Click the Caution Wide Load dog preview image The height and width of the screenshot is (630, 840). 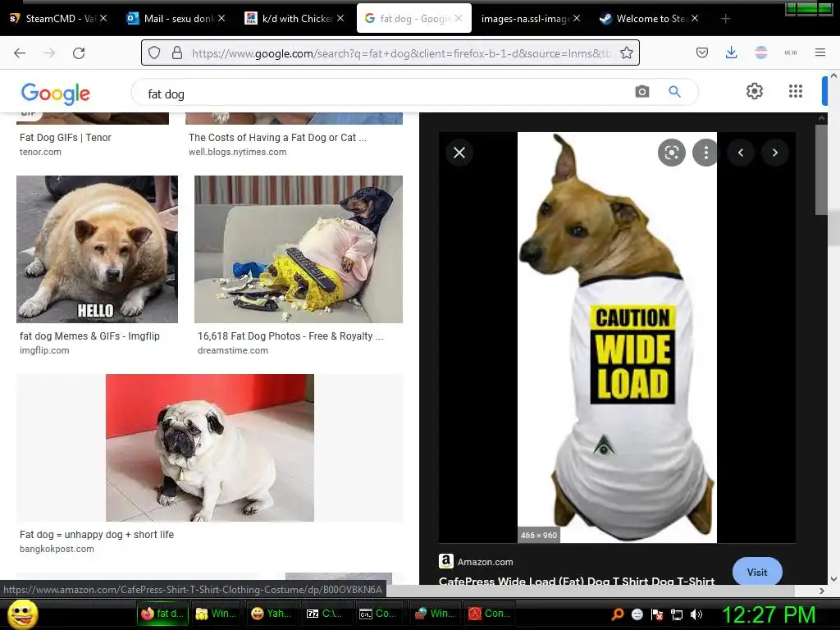tap(617, 337)
